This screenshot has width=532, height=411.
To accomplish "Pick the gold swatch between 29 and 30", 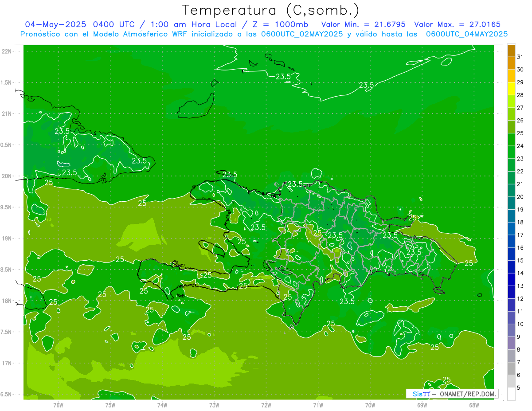I will click(x=511, y=76).
